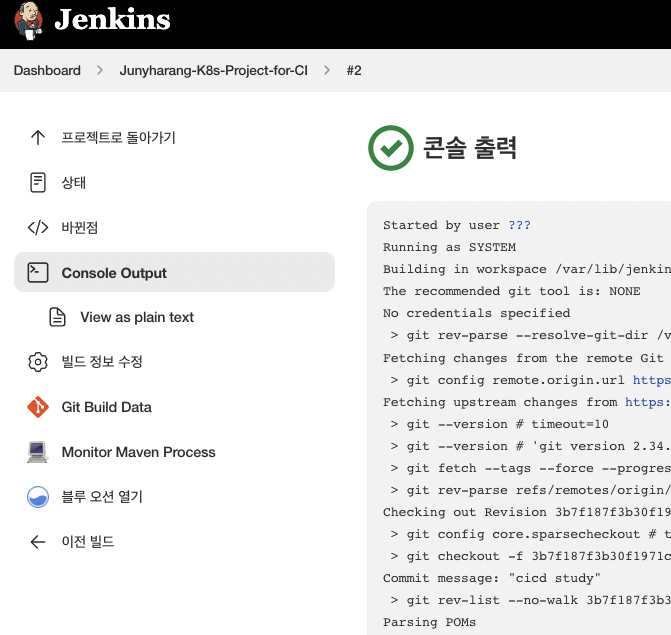
Task: Click the plain text document icon
Action: tap(57, 317)
